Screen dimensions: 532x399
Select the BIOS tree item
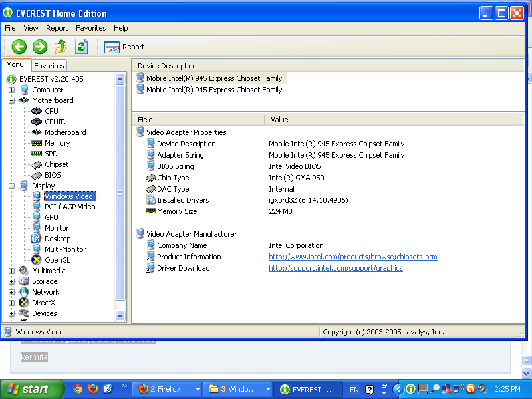point(53,175)
